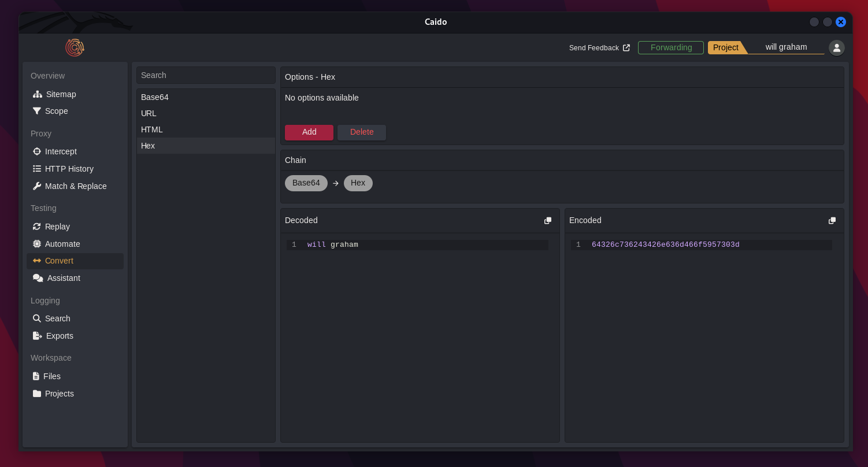Click the Automate chip icon
Viewport: 868px width, 467px height.
coord(37,244)
